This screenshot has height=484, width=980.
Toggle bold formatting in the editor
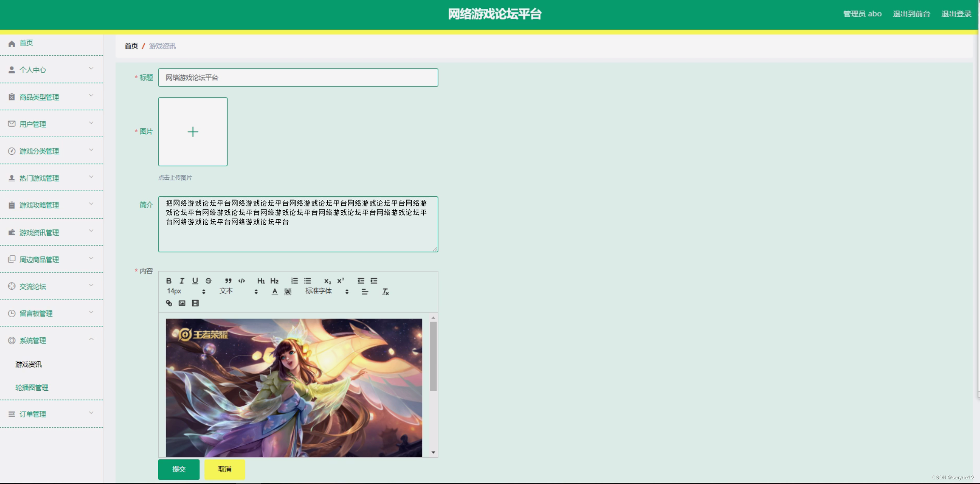pos(169,281)
